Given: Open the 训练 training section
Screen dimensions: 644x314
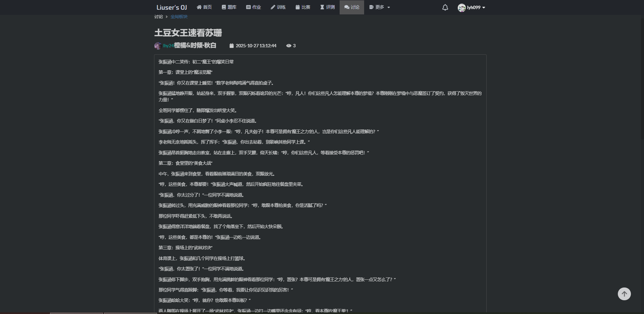Looking at the screenshot, I should tap(278, 7).
